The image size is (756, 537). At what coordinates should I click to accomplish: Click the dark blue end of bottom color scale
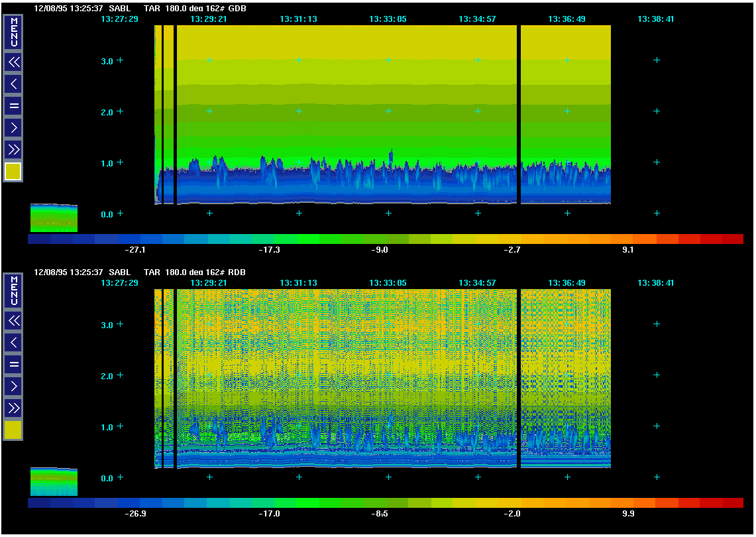pyautogui.click(x=39, y=503)
